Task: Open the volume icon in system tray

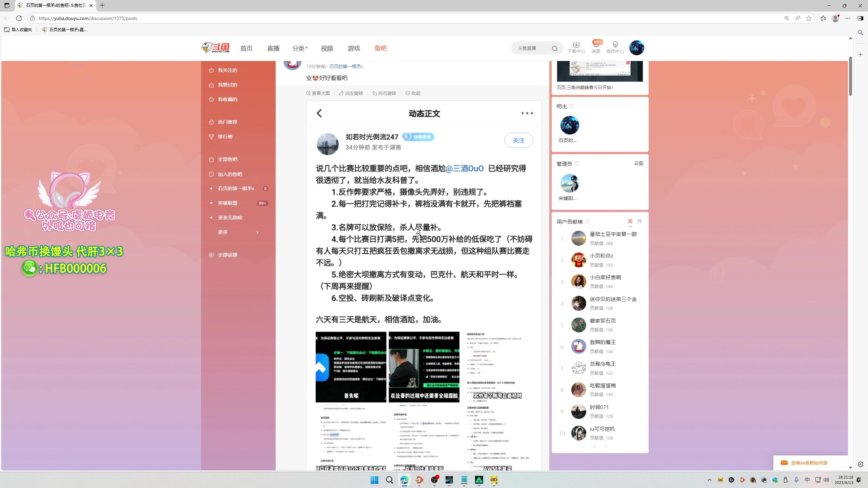Action: (826, 480)
